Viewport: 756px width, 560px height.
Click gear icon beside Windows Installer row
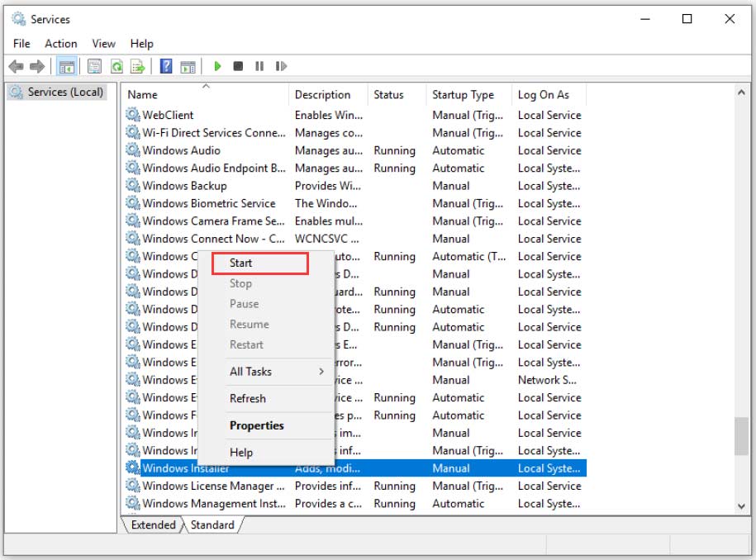point(132,467)
